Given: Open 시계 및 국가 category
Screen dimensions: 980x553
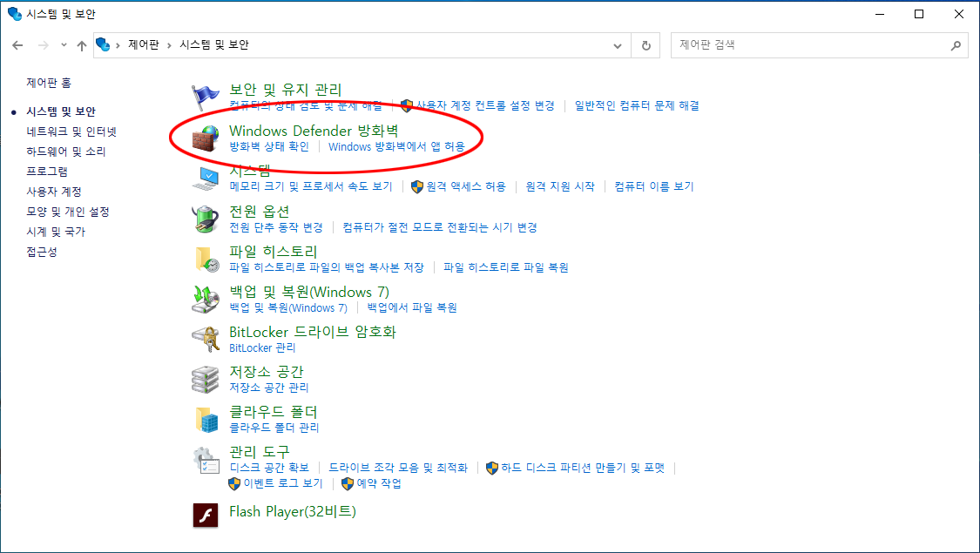Looking at the screenshot, I should (x=56, y=231).
